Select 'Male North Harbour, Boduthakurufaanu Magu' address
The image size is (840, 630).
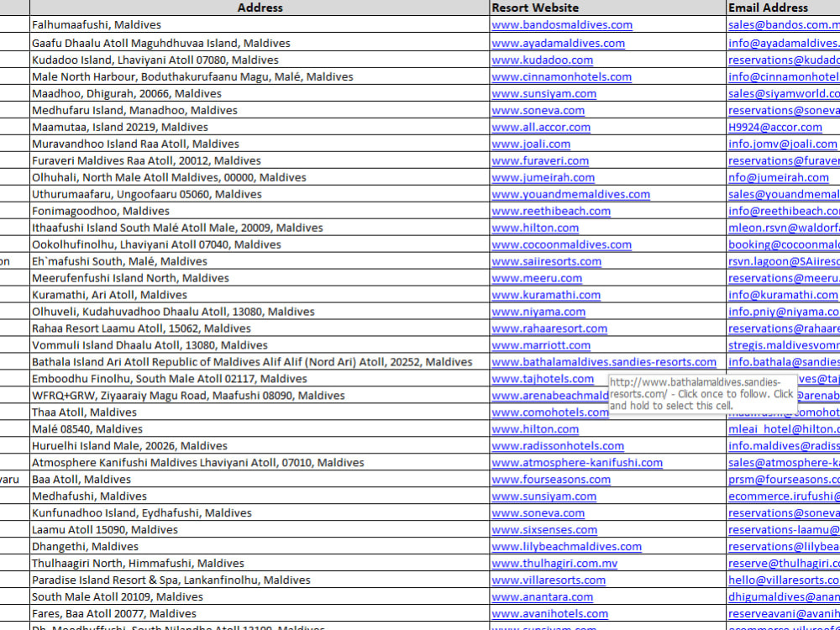260,76
